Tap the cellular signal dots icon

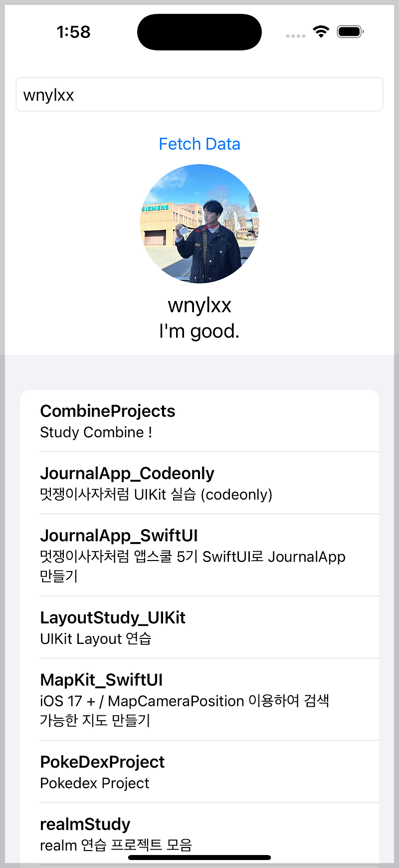click(296, 36)
